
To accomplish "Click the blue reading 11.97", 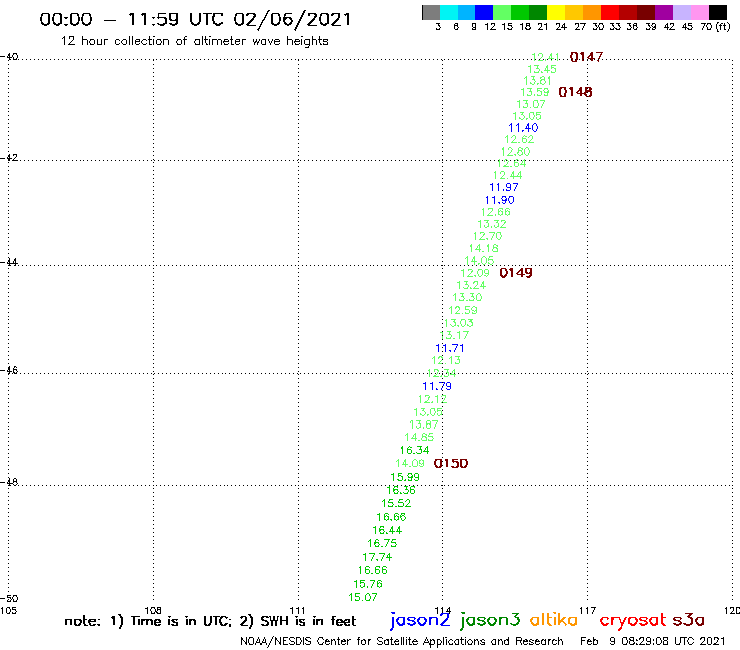I will click(504, 187).
